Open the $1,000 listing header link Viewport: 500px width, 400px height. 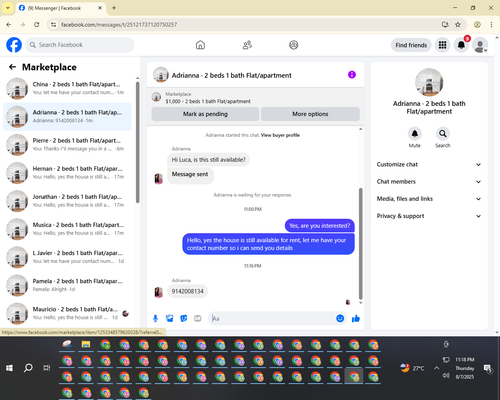pos(208,101)
